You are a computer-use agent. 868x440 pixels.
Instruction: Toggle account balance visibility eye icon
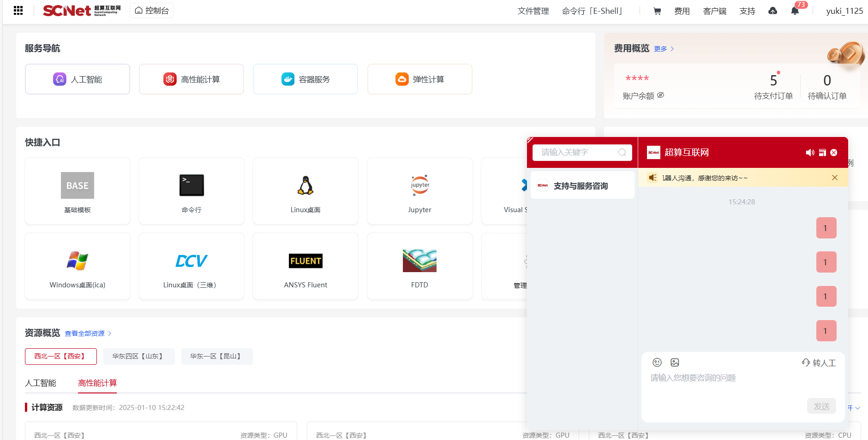point(660,95)
